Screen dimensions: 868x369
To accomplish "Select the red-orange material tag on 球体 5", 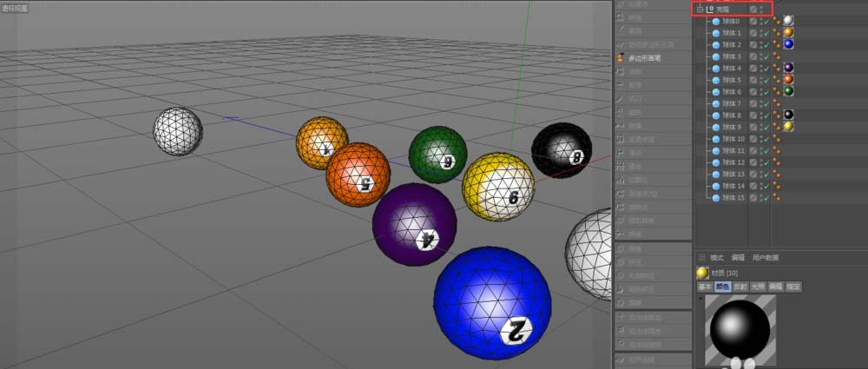I will 788,79.
